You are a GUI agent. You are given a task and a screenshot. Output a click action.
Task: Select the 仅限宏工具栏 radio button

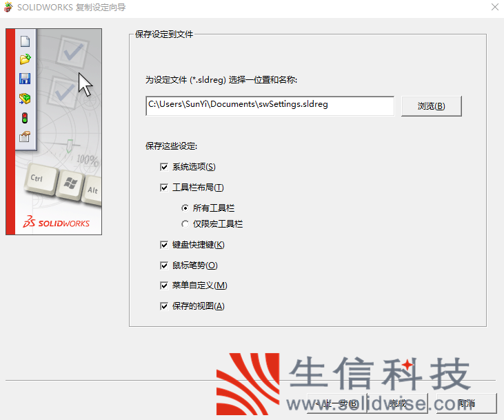pyautogui.click(x=185, y=224)
